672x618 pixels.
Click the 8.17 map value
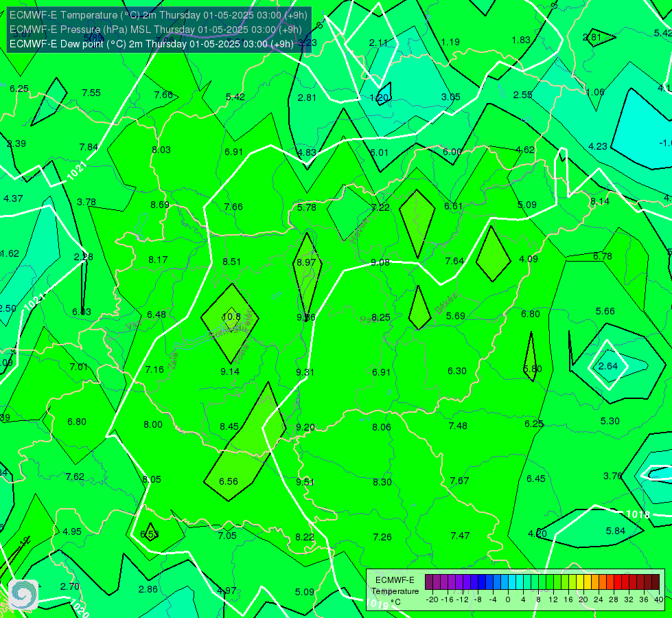point(158,260)
